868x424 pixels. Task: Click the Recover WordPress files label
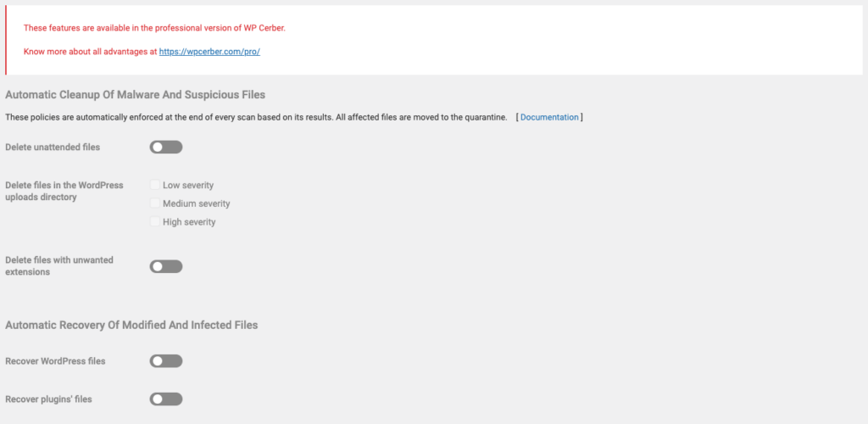55,361
